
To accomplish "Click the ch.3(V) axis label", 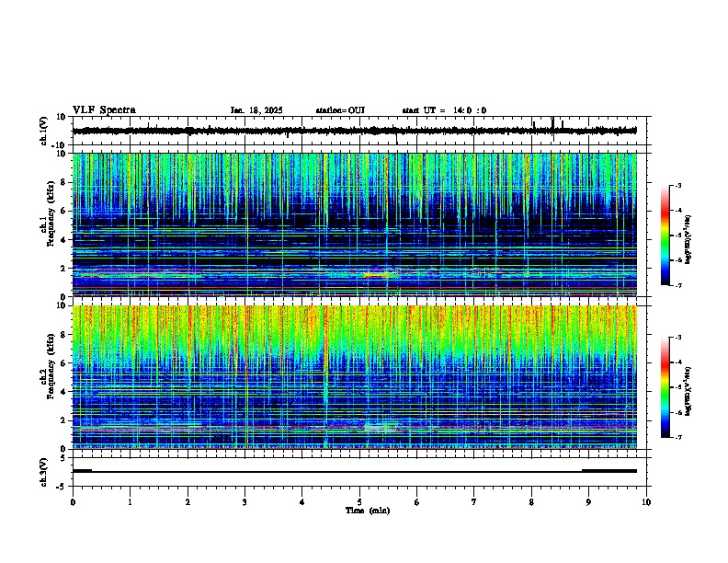I will 44,472.
